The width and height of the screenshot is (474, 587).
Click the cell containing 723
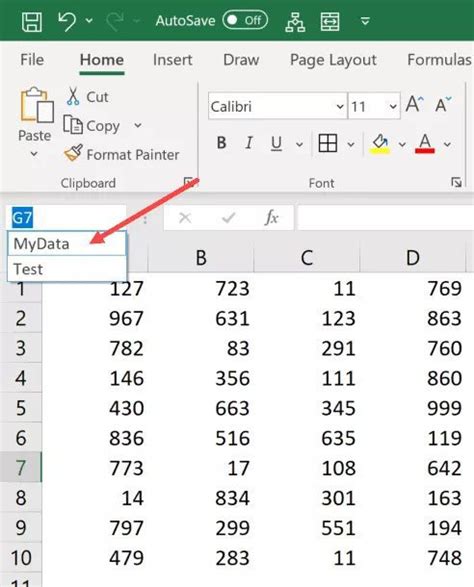201,288
